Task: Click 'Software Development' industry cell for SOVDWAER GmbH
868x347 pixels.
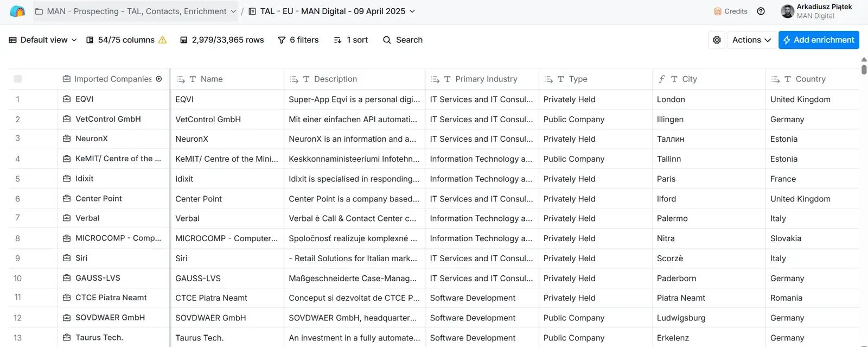Action: [482, 318]
